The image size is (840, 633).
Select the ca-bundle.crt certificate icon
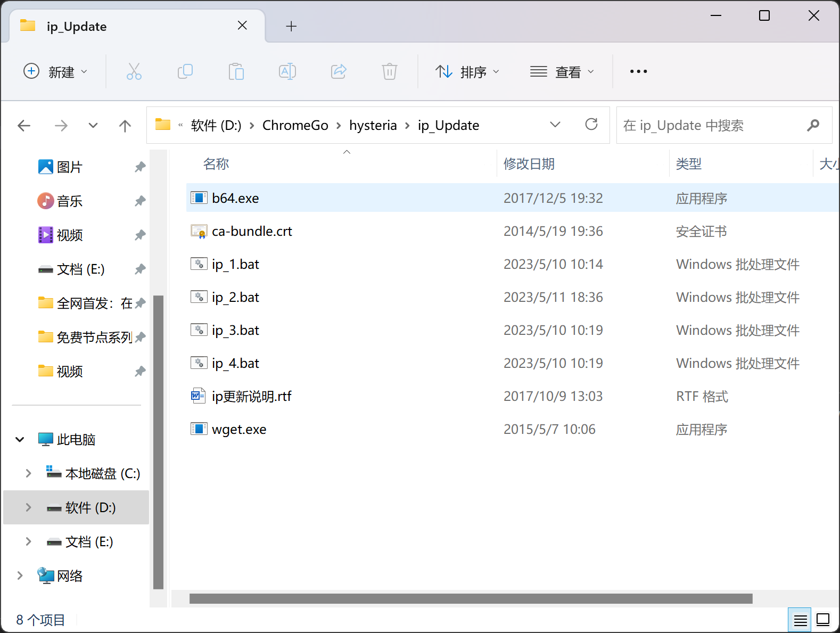pos(199,231)
